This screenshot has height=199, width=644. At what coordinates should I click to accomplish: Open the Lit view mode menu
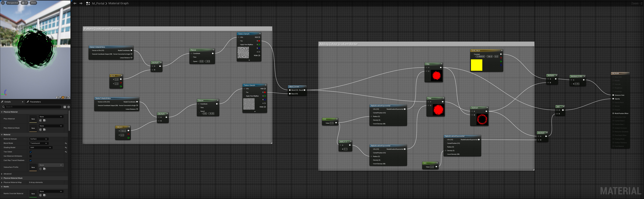[x=24, y=3]
